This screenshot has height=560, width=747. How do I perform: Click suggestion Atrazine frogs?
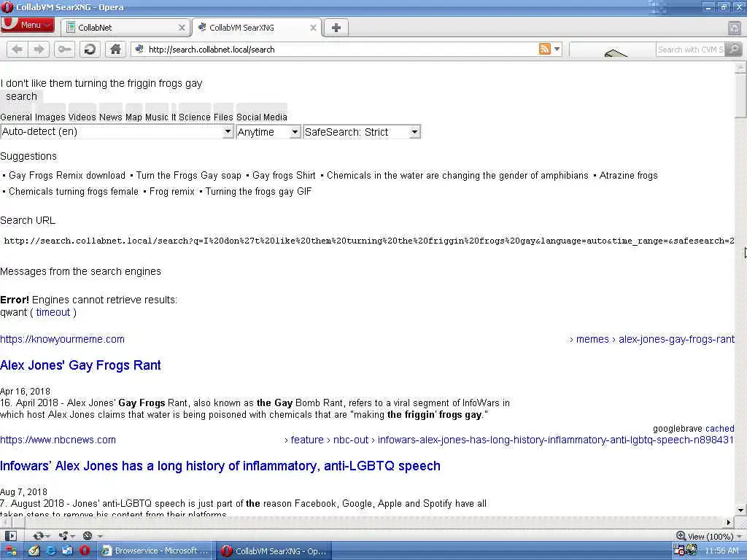point(628,175)
